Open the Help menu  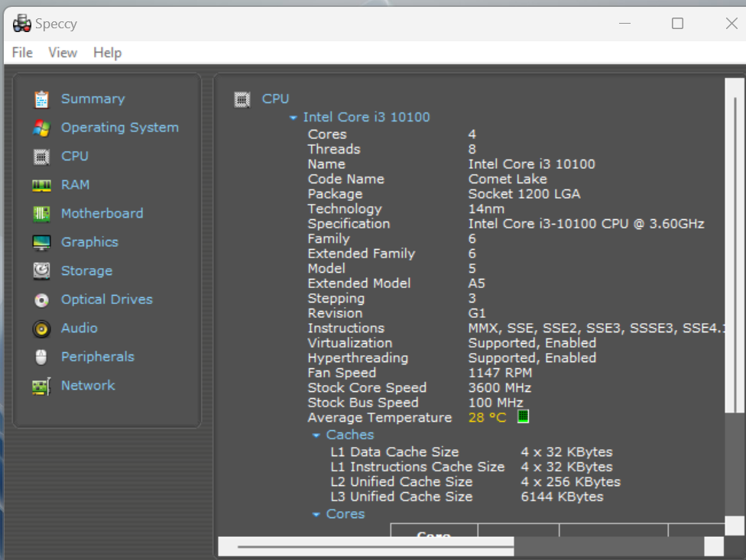[x=108, y=52]
